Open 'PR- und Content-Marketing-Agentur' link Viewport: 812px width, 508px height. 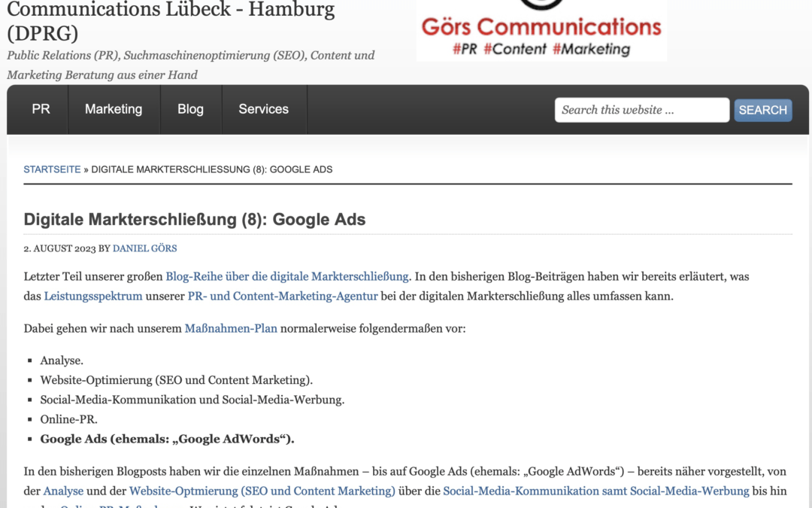283,296
